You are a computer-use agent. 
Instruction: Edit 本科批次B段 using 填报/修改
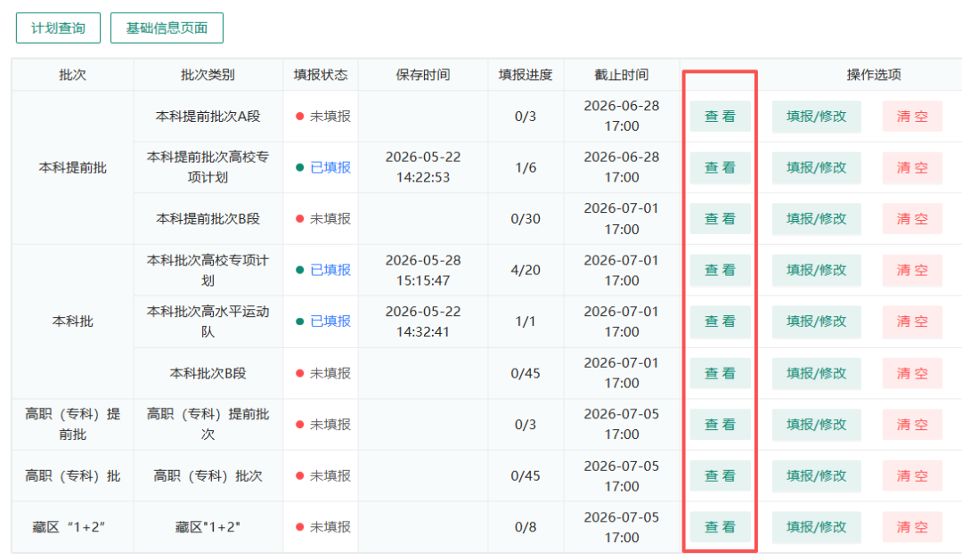click(x=816, y=373)
